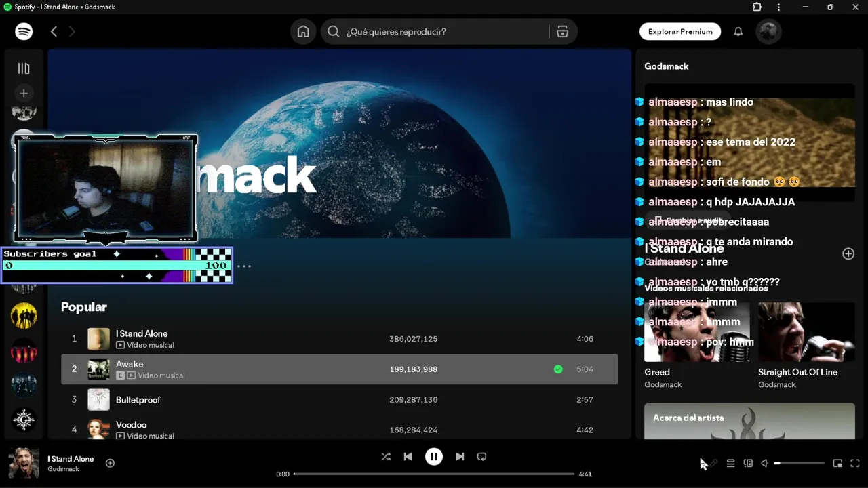Open the mini player
Image resolution: width=868 pixels, height=488 pixels.
click(x=837, y=464)
